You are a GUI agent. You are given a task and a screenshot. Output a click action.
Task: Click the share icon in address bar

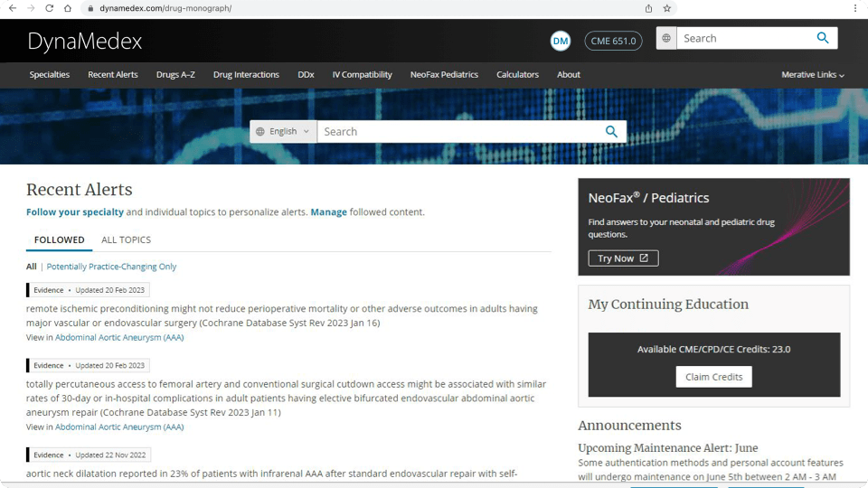pyautogui.click(x=649, y=8)
